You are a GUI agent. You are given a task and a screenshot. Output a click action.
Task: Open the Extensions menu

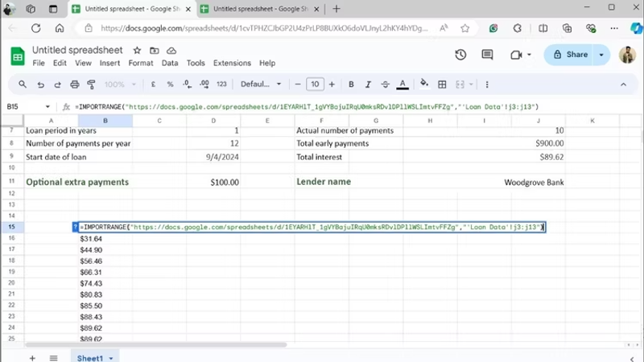click(x=232, y=63)
